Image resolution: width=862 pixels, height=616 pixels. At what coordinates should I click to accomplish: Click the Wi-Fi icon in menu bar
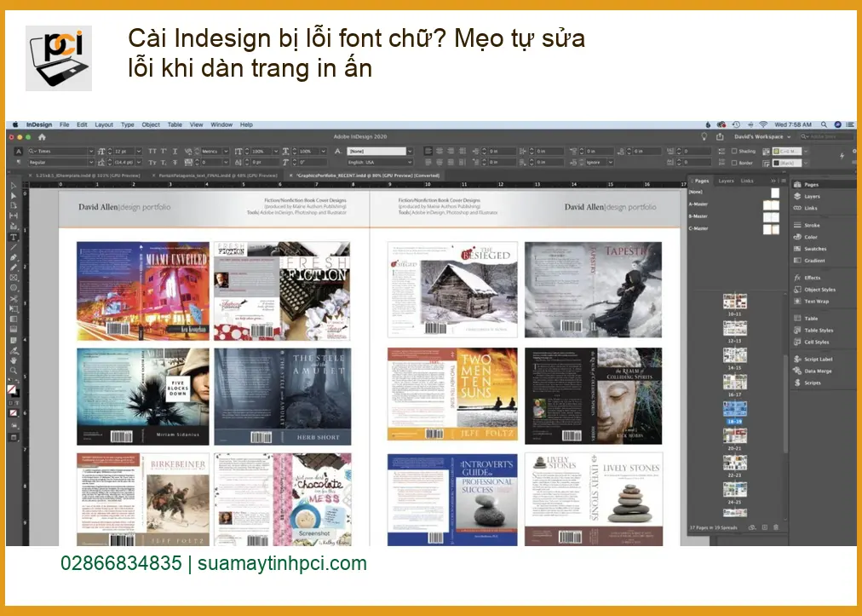(x=763, y=125)
